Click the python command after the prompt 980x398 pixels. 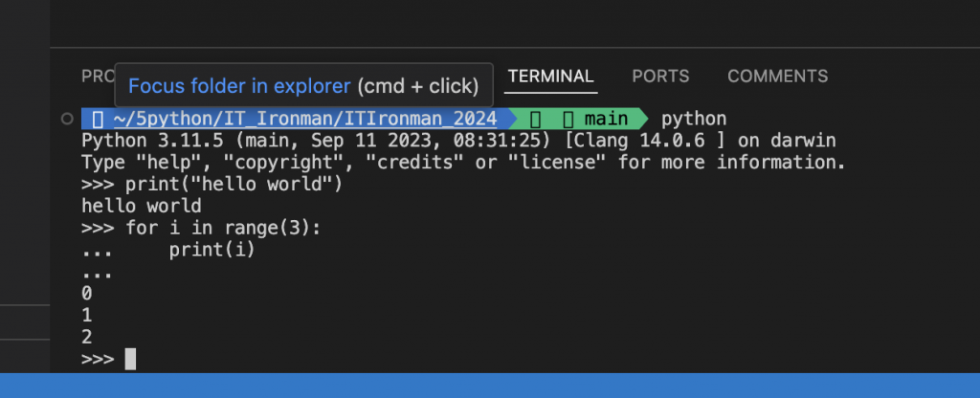[x=694, y=119]
